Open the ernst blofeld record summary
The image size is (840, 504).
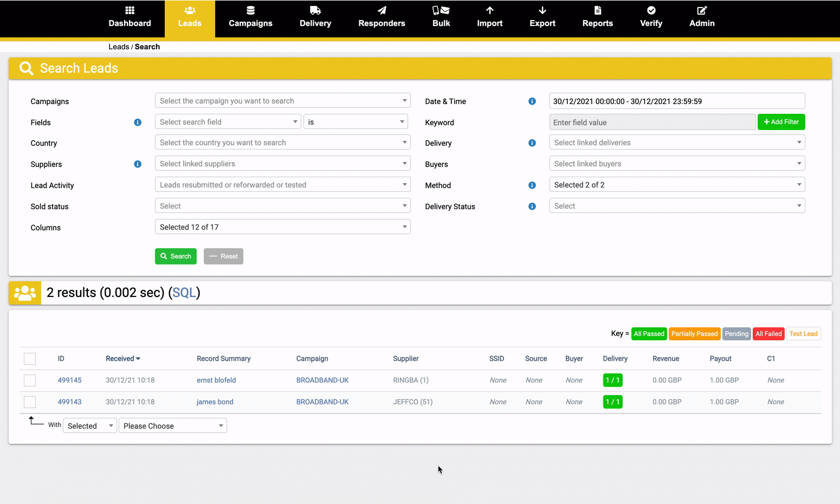coord(216,380)
